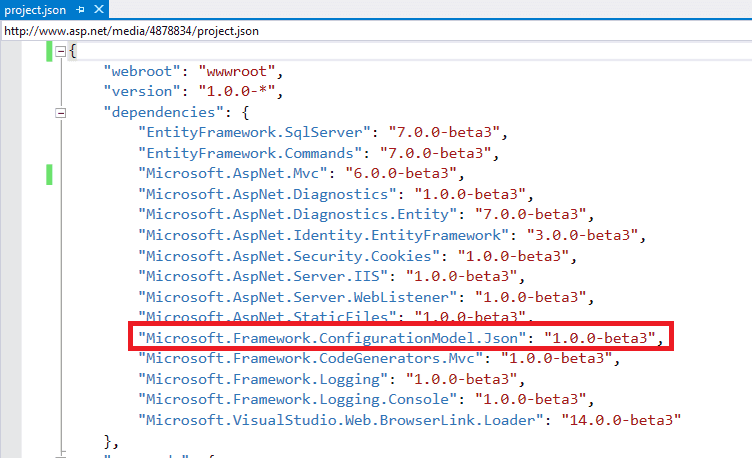
Task: Collapse the root JSON object block
Action: tap(61, 51)
